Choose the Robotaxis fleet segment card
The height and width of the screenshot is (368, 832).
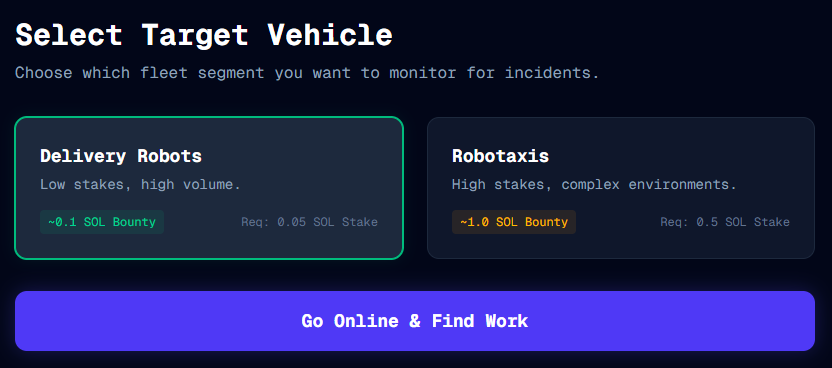[x=621, y=188]
